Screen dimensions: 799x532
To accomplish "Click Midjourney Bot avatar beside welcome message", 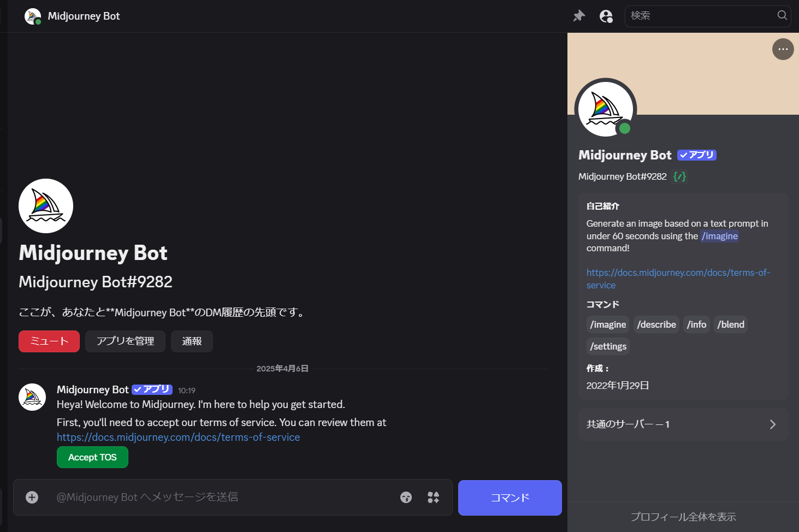I will [x=32, y=397].
